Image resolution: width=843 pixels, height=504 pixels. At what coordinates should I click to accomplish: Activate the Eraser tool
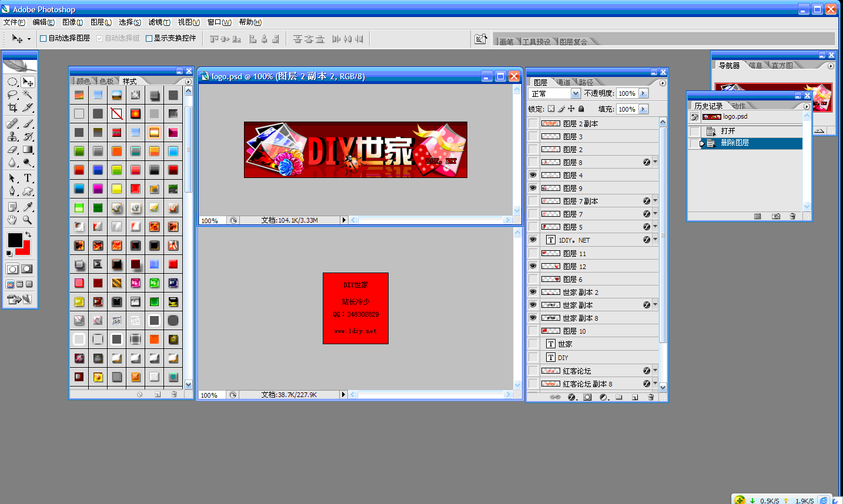12,149
